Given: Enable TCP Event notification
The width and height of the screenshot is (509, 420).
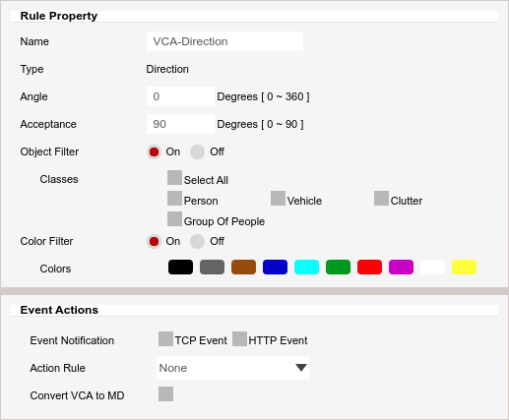Looking at the screenshot, I should (165, 338).
